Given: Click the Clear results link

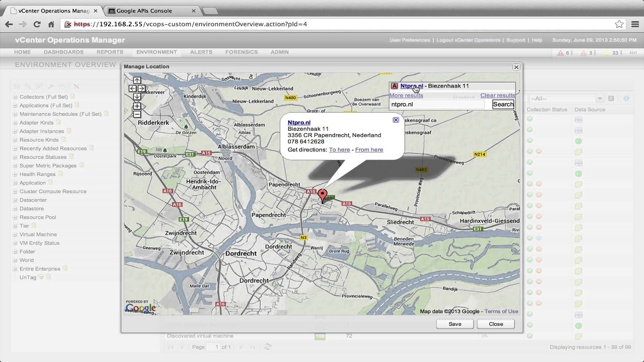Looking at the screenshot, I should pos(498,95).
